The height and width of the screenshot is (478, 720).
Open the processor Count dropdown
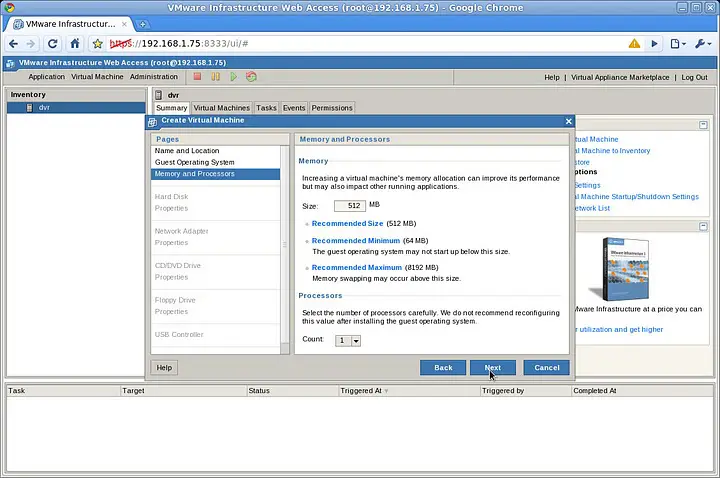point(356,341)
